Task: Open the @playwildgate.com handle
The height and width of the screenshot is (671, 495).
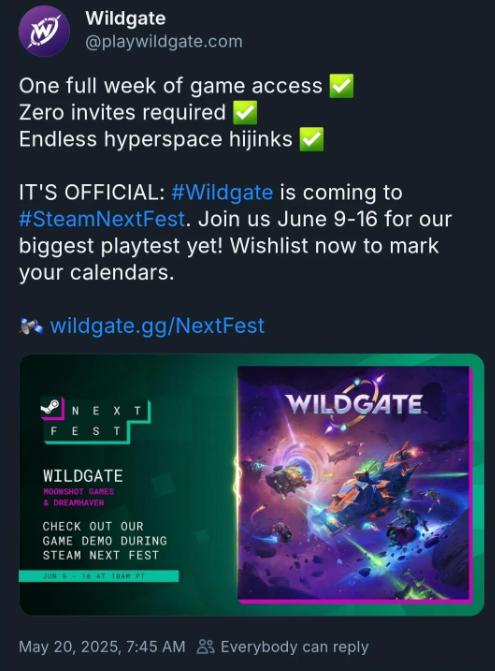Action: [x=164, y=42]
